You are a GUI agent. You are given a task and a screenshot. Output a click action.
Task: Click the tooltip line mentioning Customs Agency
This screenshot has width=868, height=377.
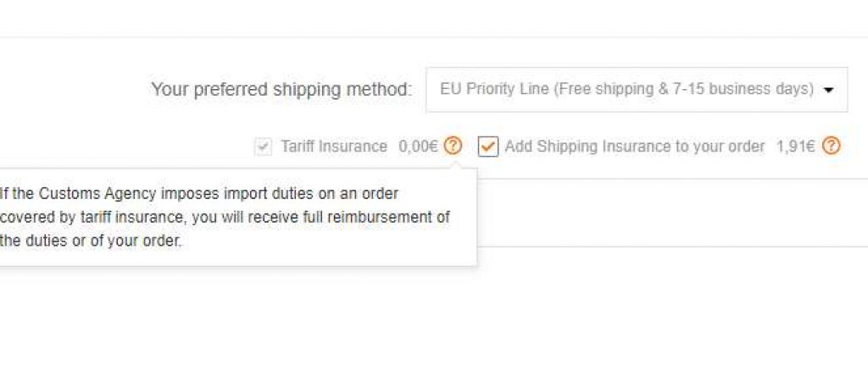click(199, 193)
